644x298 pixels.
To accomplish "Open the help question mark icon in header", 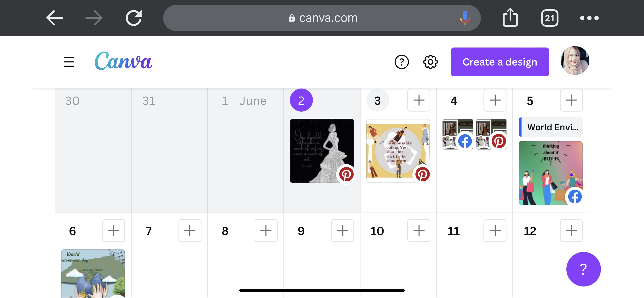I will [x=402, y=62].
